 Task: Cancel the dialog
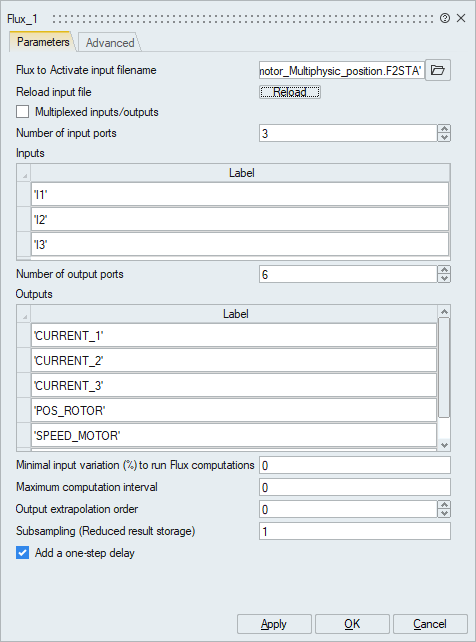click(x=430, y=624)
